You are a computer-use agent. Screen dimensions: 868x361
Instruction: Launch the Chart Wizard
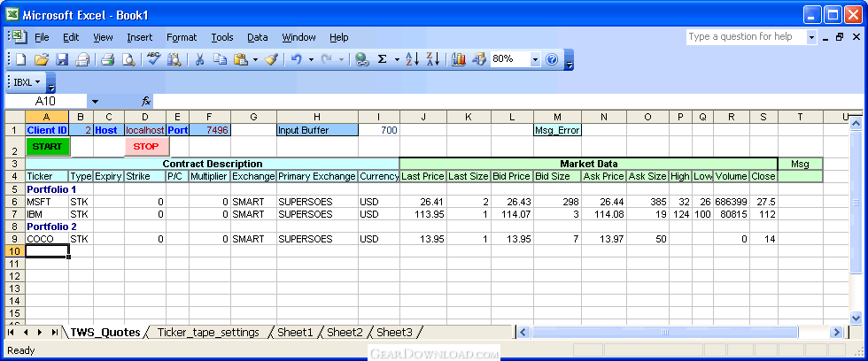point(459,59)
